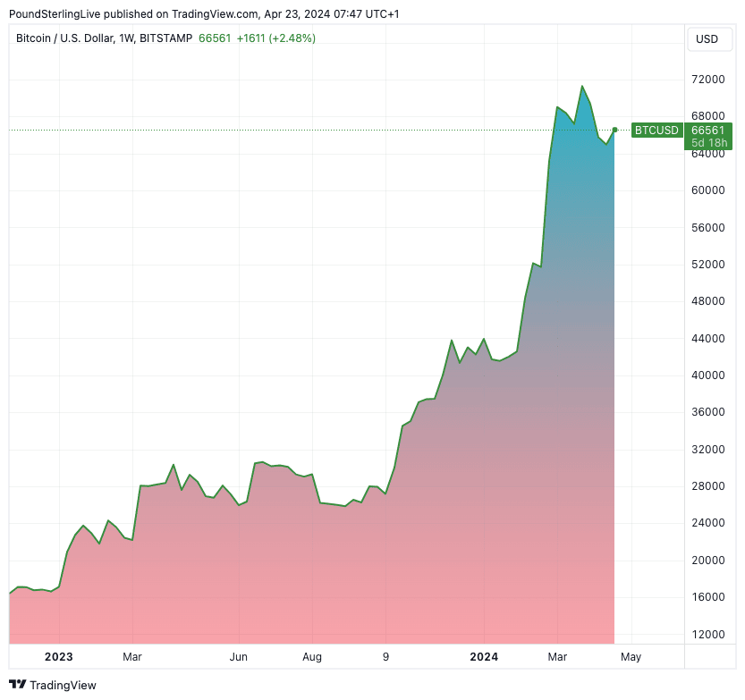
Task: Select the Aug marker on time axis
Action: click(312, 657)
